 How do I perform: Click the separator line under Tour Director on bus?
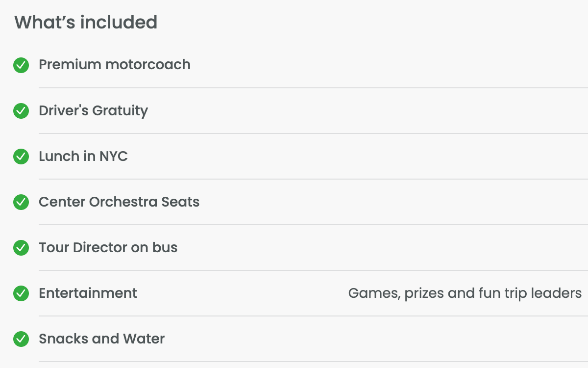click(x=313, y=270)
